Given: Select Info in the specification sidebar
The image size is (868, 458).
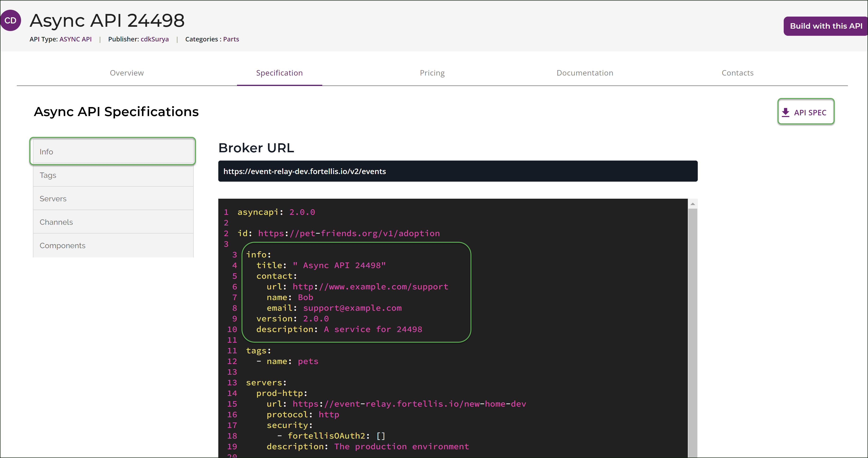Looking at the screenshot, I should [x=113, y=152].
